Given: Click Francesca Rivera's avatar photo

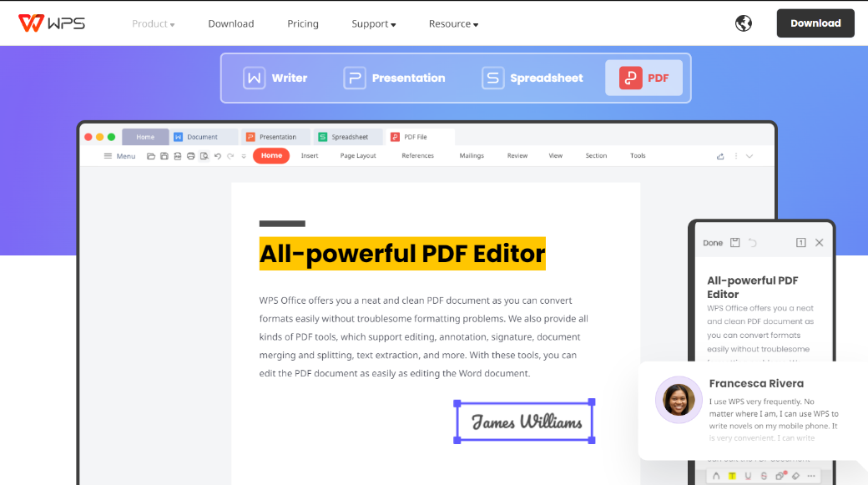Looking at the screenshot, I should 679,400.
